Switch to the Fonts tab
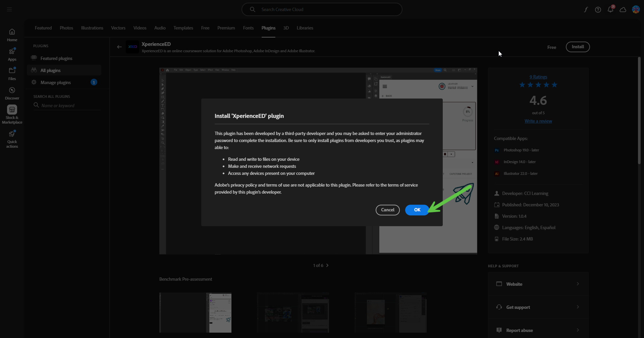The height and width of the screenshot is (338, 644). coord(248,28)
